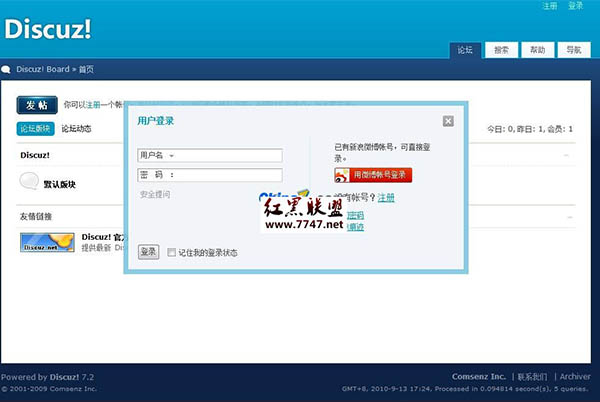
Task: Create a post with the 发帖 button
Action: (37, 105)
